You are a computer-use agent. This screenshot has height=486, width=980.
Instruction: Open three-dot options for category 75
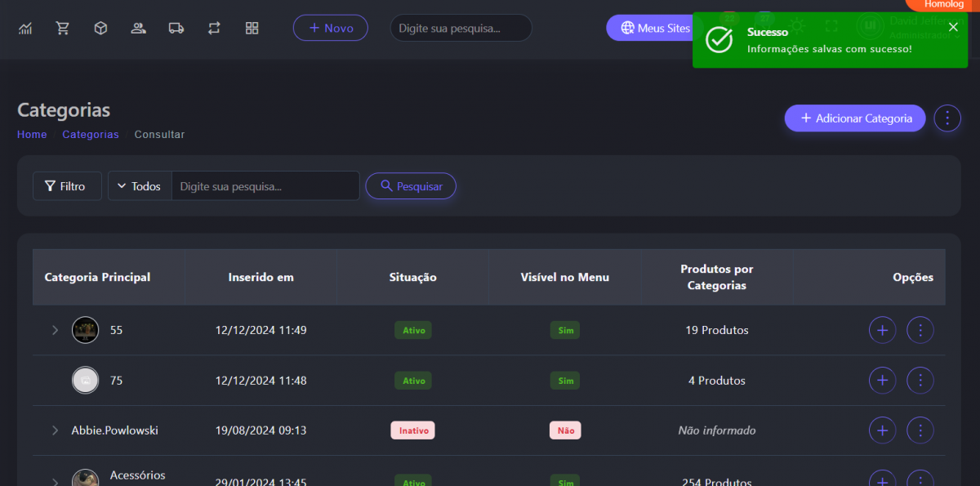click(920, 381)
